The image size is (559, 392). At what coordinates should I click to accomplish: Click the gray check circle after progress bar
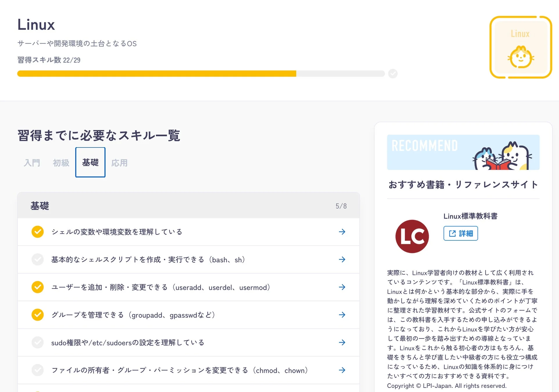(x=393, y=74)
